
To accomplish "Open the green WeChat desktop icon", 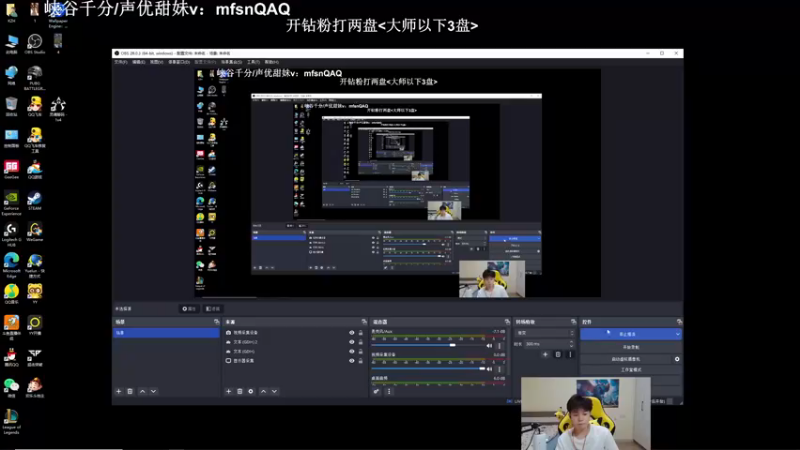I will (x=11, y=388).
